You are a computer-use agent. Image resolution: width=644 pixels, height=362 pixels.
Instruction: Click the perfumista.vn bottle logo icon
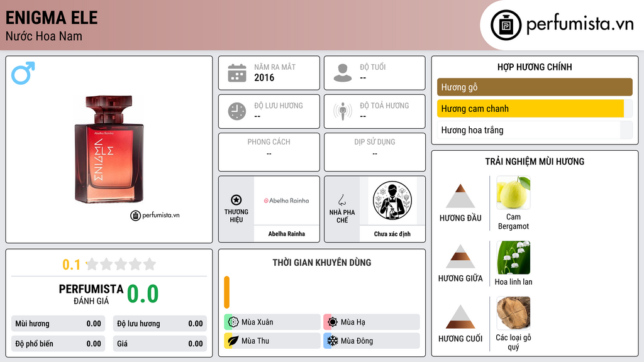point(506,25)
